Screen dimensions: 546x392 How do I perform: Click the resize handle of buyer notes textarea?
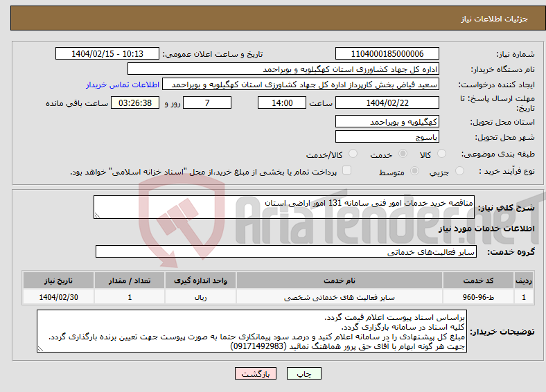coord(40,349)
